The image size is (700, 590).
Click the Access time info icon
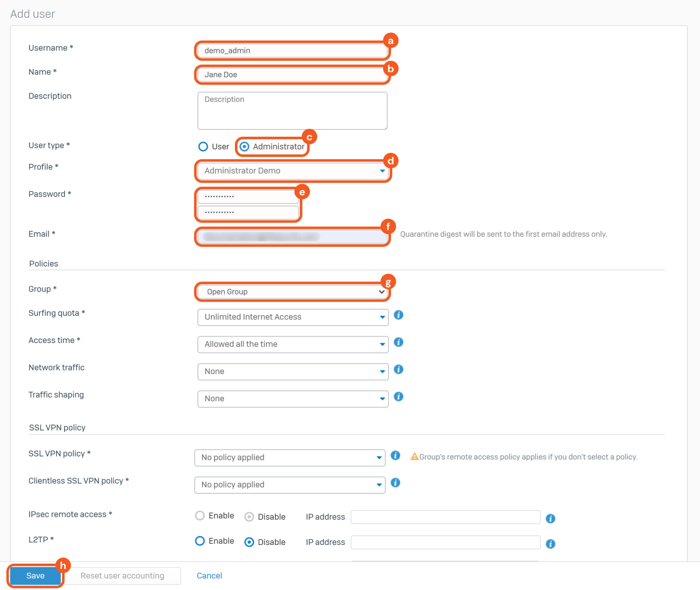398,342
